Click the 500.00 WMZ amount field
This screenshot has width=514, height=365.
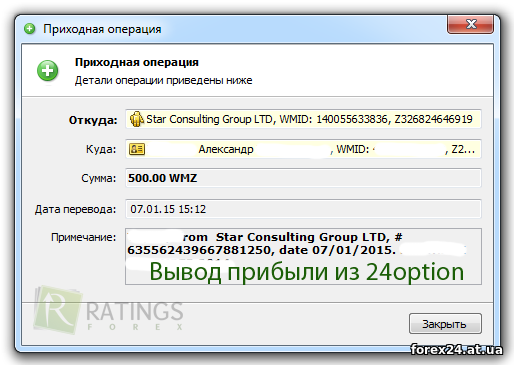point(303,178)
